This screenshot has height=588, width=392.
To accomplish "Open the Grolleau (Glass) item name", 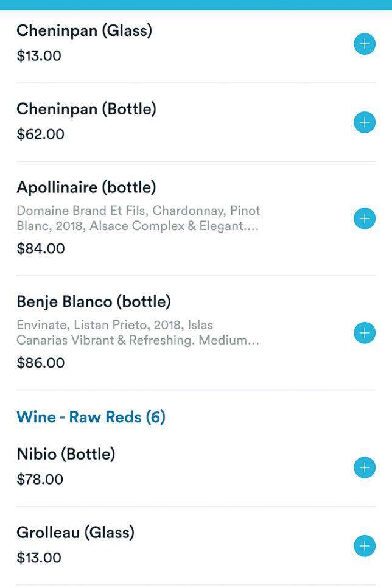I will 75,533.
